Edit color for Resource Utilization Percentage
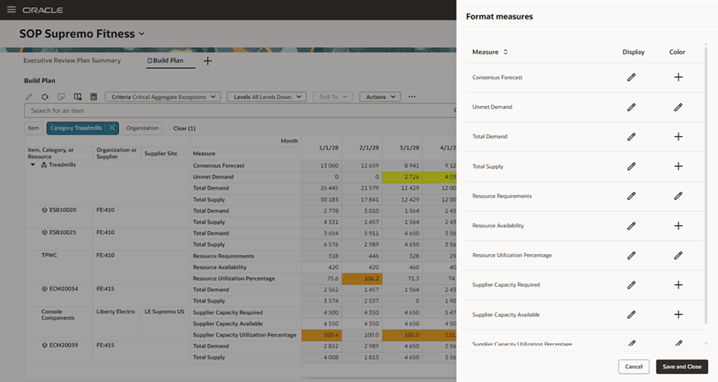This screenshot has width=718, height=382. coord(678,256)
